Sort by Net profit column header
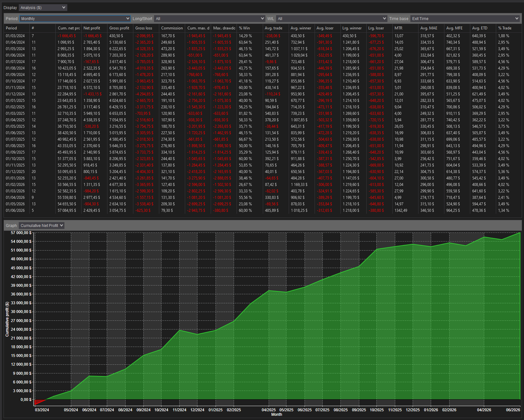524x420 pixels. coord(94,28)
